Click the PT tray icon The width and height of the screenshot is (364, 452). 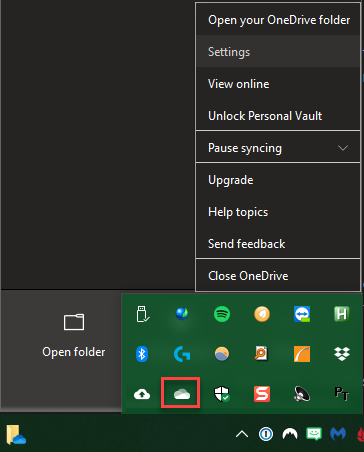342,394
